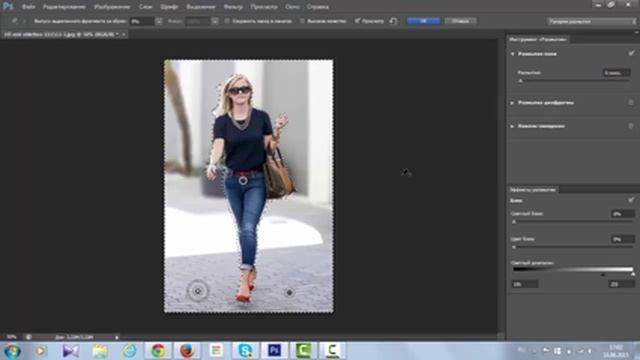Open the Изображение menu

click(x=112, y=7)
